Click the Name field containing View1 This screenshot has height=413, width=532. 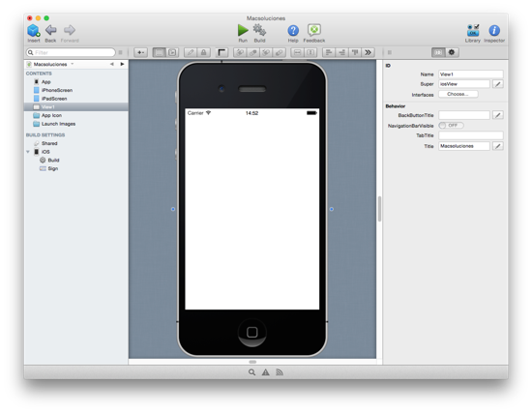point(471,74)
